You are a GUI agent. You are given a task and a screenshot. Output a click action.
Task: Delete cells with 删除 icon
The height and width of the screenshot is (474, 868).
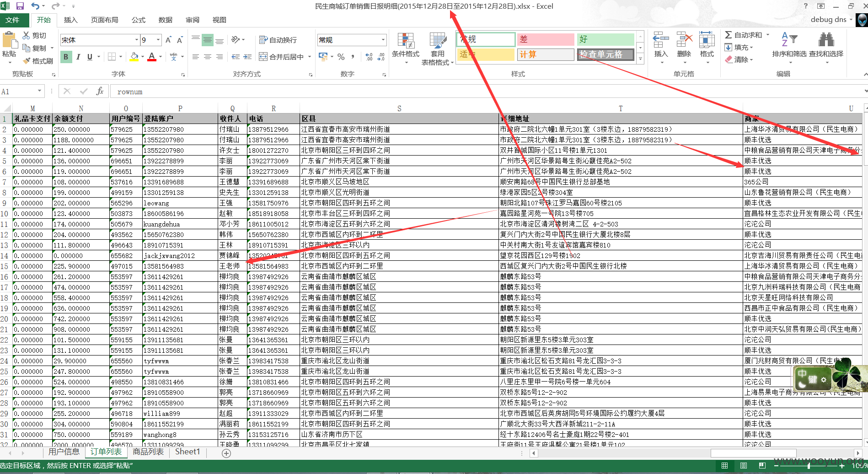[684, 47]
